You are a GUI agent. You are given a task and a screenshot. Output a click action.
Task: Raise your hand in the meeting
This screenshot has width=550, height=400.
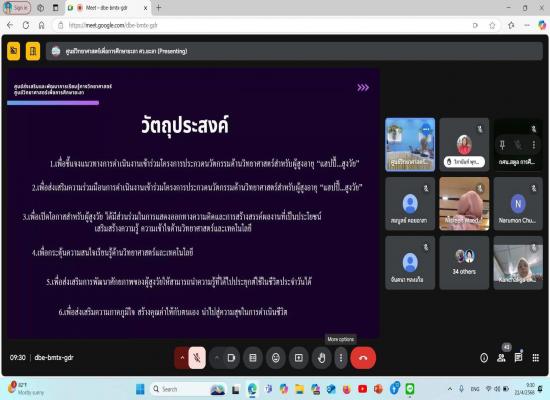pyautogui.click(x=322, y=358)
